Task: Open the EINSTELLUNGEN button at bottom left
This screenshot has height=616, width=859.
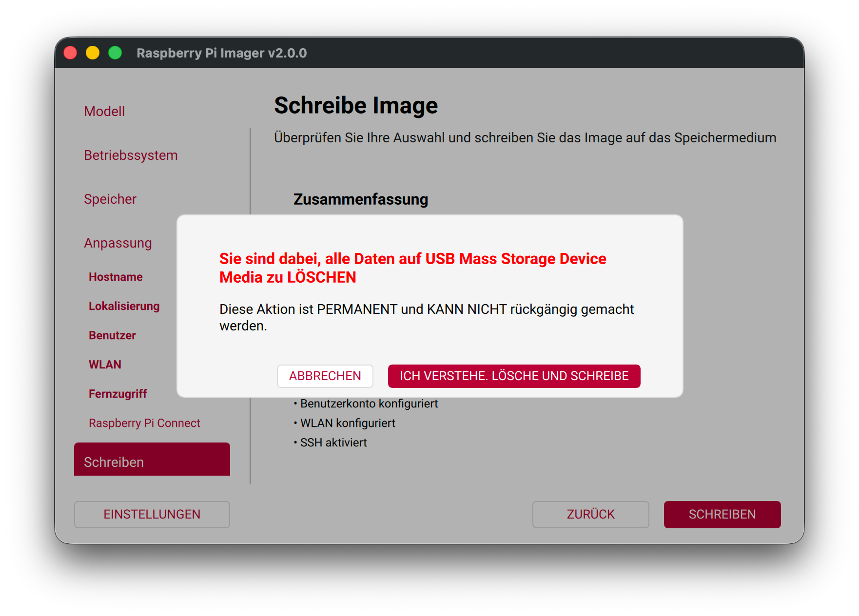Action: pyautogui.click(x=152, y=514)
